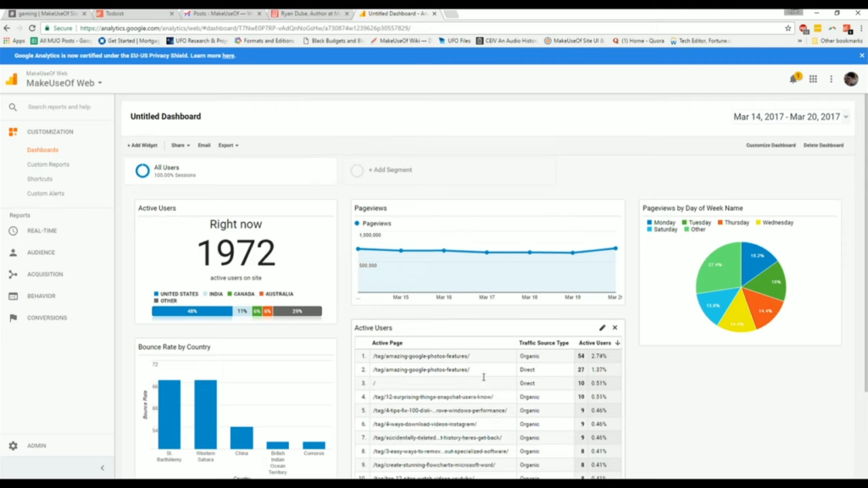Screen dimensions: 868x488
Task: Open the Google apps grid menu
Action: click(812, 77)
